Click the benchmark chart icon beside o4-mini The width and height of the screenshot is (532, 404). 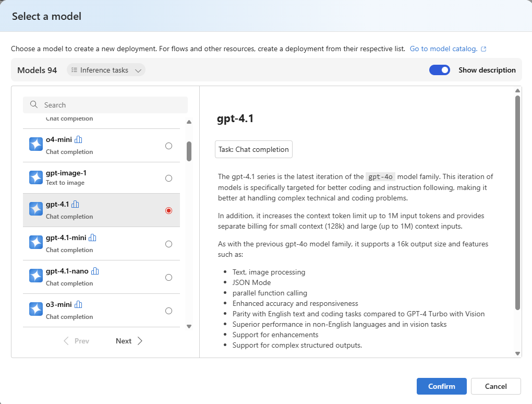point(78,139)
